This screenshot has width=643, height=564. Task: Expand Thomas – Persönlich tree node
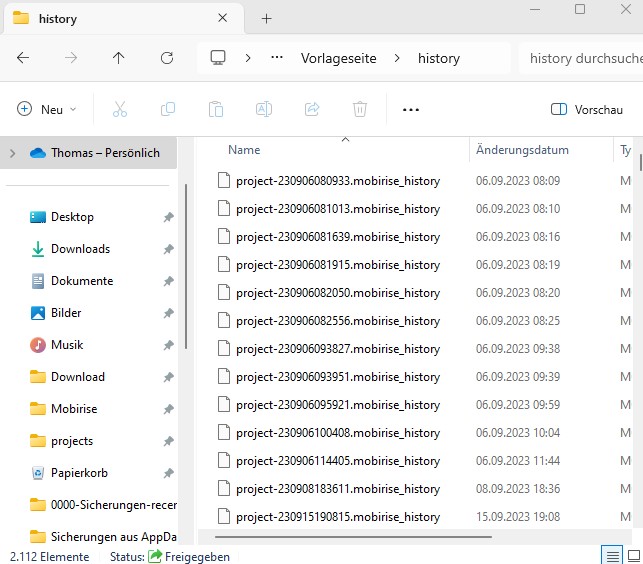(x=12, y=153)
